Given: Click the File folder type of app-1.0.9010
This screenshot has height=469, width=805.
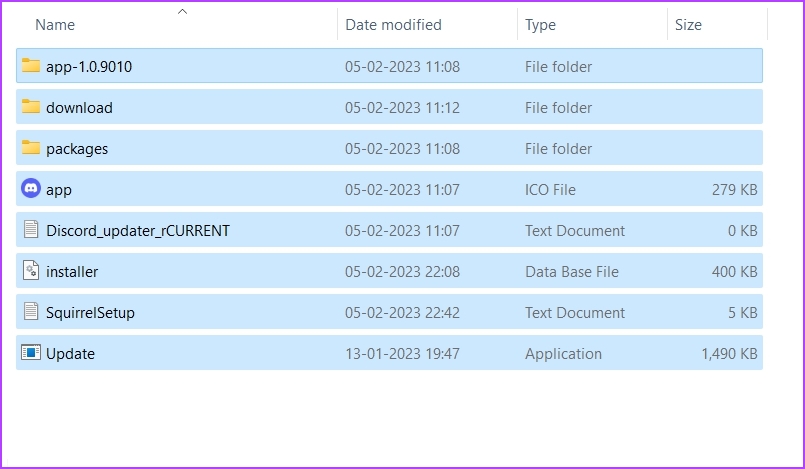Looking at the screenshot, I should point(558,67).
